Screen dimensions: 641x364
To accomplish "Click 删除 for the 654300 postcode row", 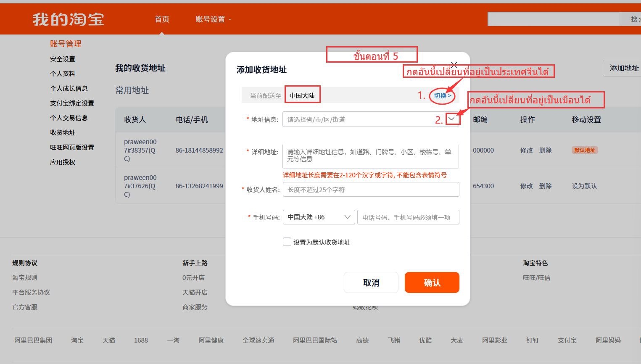I will pos(545,186).
